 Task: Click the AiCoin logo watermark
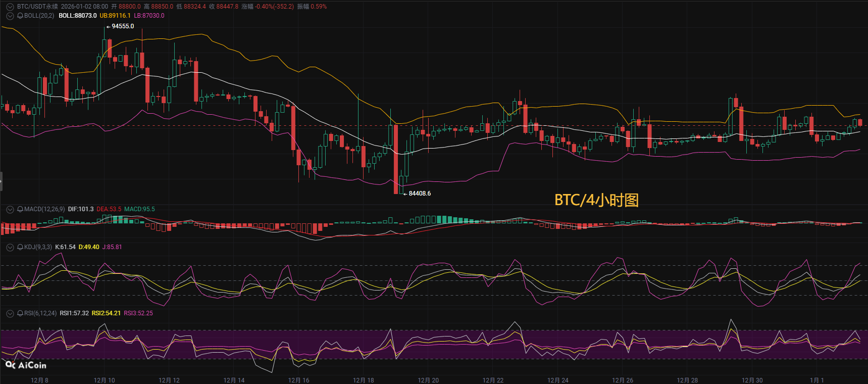pyautogui.click(x=26, y=365)
